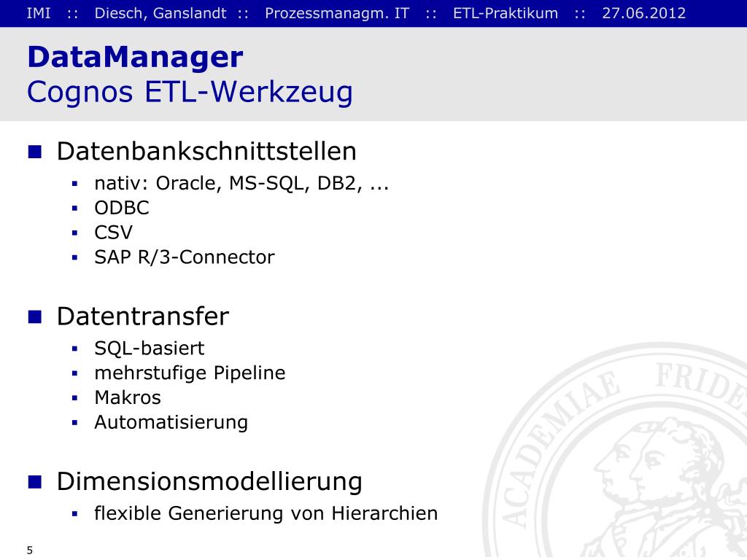This screenshot has height=560, width=747.
Task: Click the 'DataManager' slide title
Action: click(x=135, y=58)
